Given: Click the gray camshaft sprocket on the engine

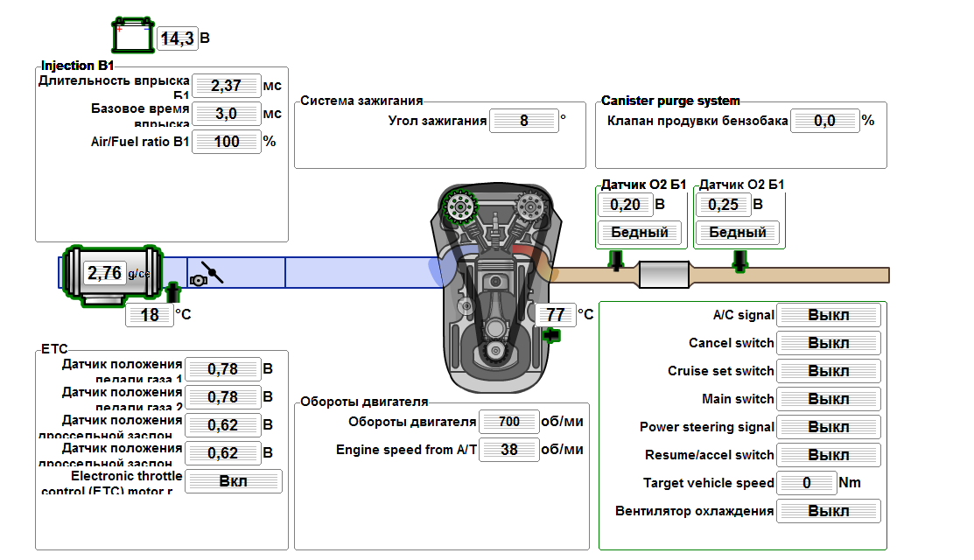Looking at the screenshot, I should pyautogui.click(x=531, y=206).
